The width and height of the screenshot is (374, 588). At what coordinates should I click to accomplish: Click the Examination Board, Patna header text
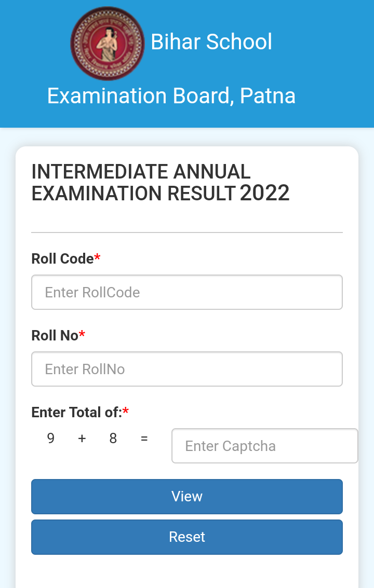[x=171, y=95]
